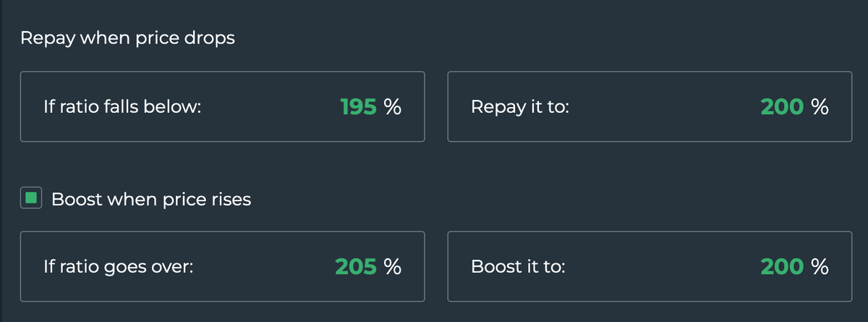Click the green check mark square
Viewport: 868px width, 322px height.
click(32, 199)
